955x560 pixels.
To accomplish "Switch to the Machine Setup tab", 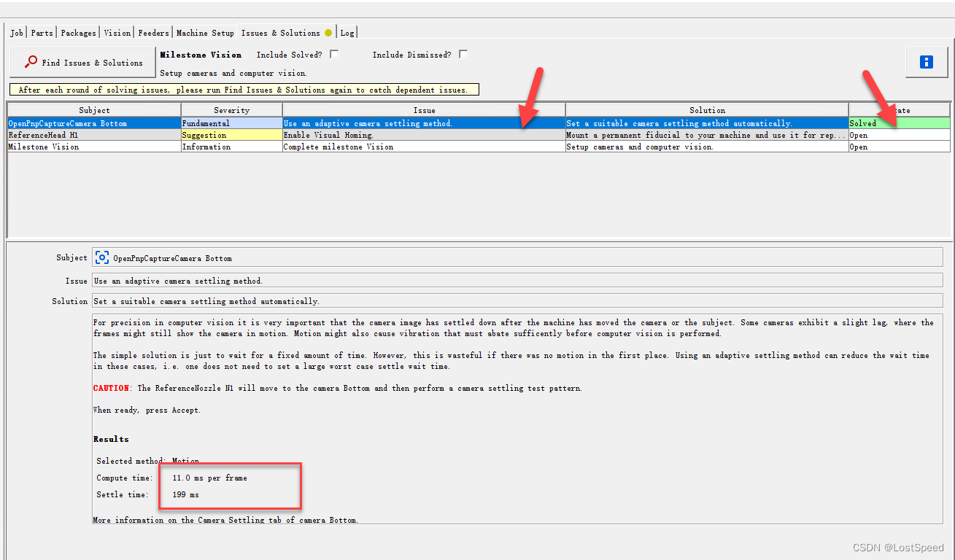I will (205, 33).
